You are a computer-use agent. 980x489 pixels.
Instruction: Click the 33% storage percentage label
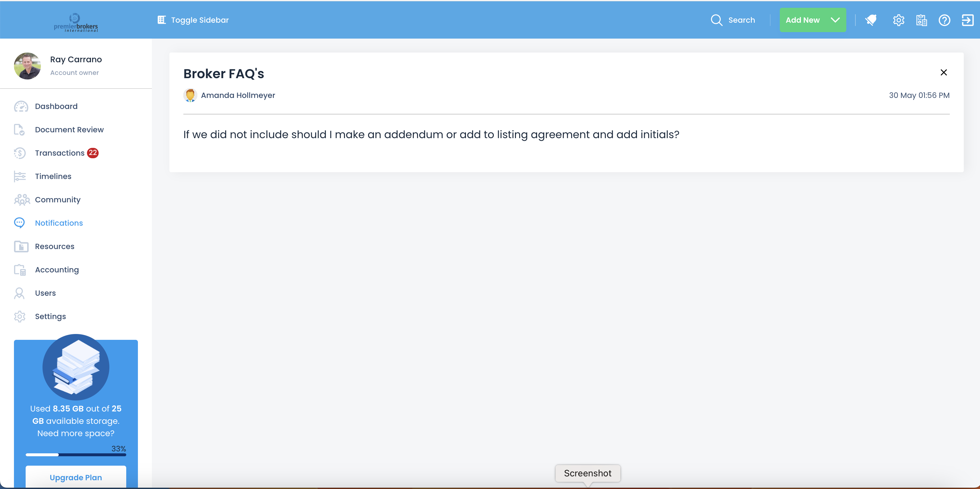(x=119, y=449)
